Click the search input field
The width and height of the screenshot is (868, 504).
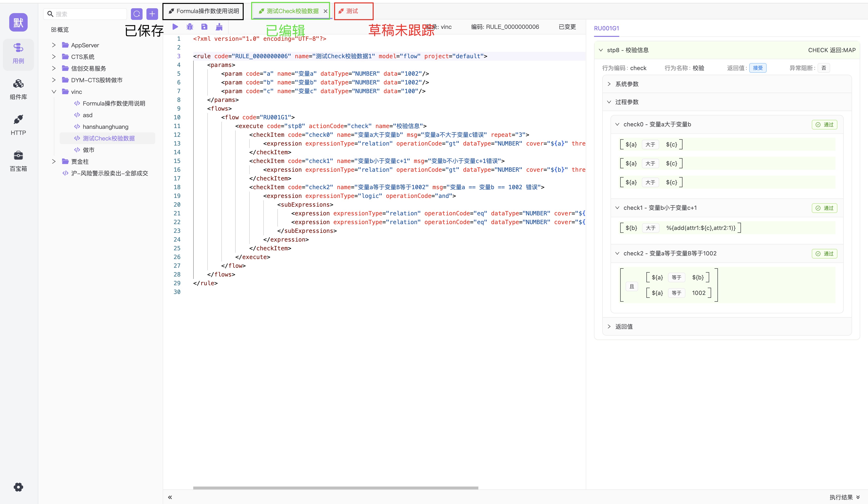(x=89, y=14)
